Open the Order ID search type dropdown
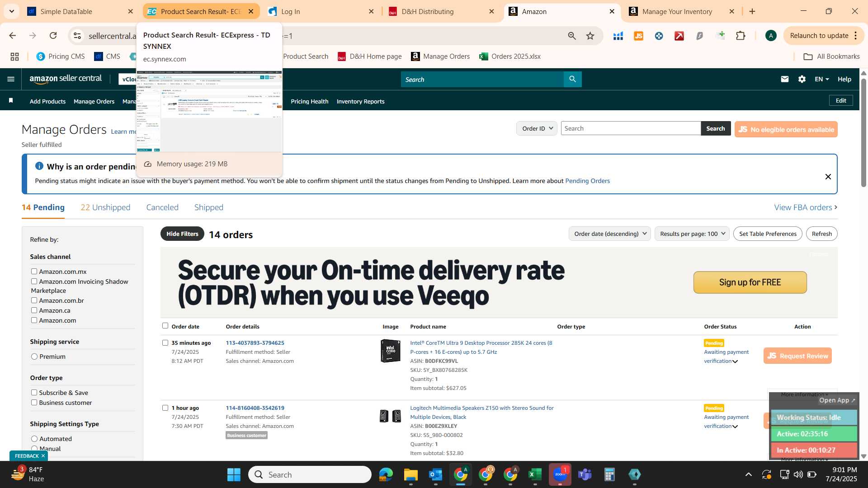The width and height of the screenshot is (868, 488). tap(537, 128)
